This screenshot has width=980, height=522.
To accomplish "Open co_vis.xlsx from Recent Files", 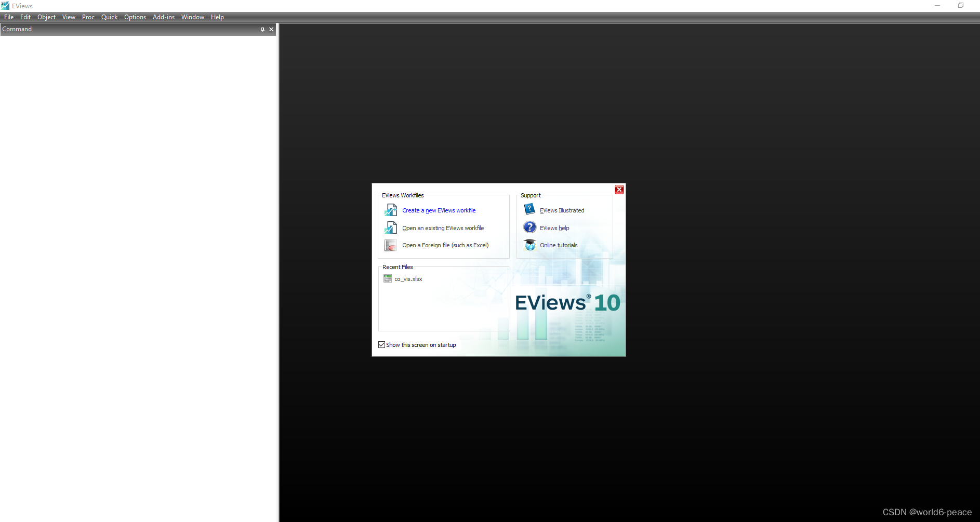I will click(x=409, y=278).
